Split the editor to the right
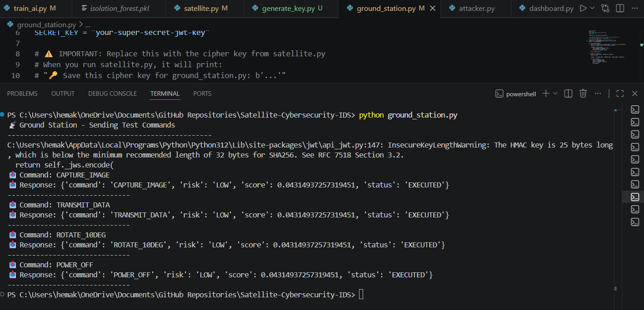This screenshot has width=644, height=310. click(620, 8)
